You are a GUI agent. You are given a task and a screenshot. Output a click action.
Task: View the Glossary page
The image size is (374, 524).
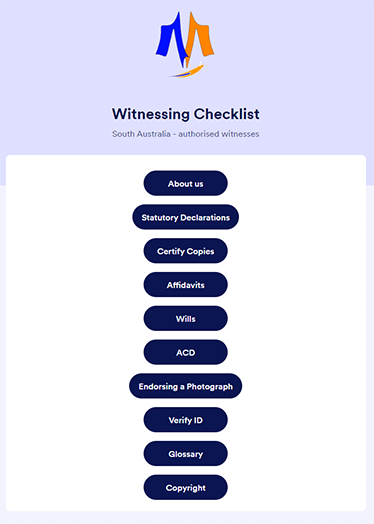pyautogui.click(x=185, y=453)
